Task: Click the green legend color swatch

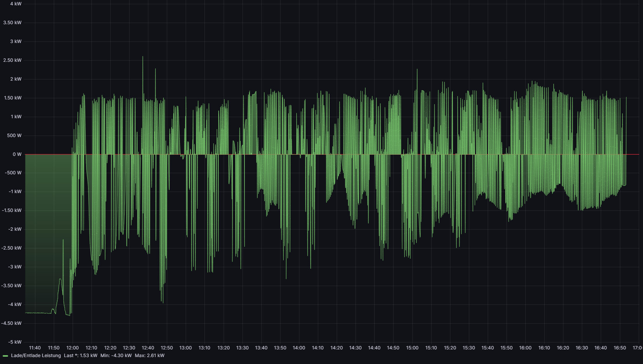Action: coord(5,356)
